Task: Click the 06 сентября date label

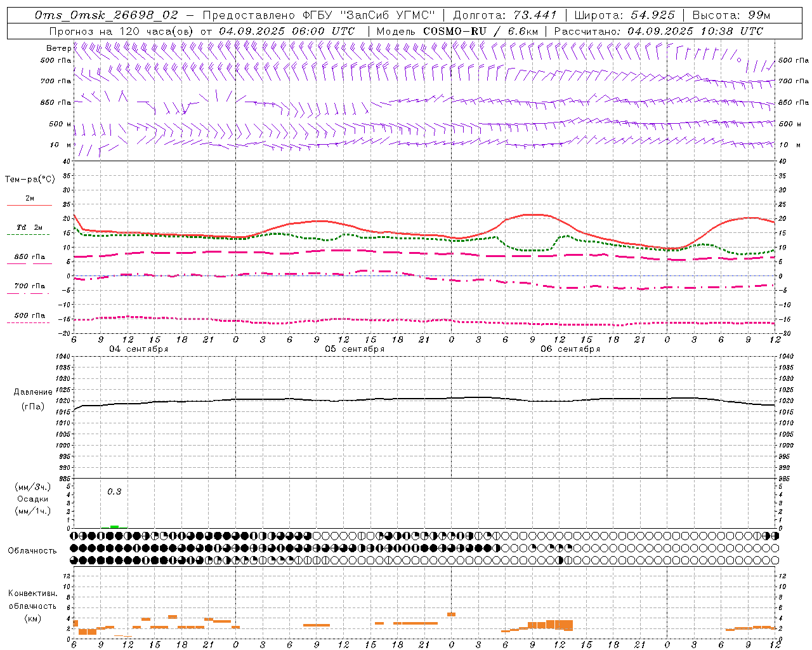Action: [x=570, y=349]
